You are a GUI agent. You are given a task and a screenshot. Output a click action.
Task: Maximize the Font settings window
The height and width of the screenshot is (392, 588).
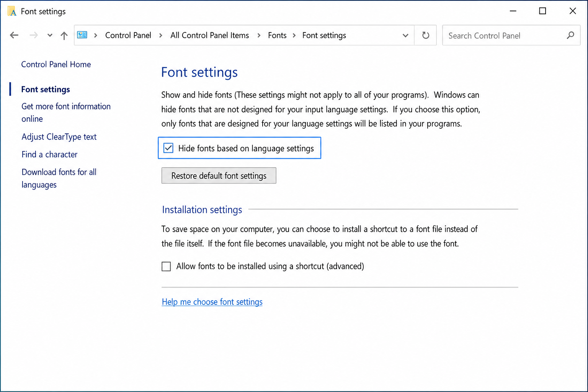click(542, 11)
